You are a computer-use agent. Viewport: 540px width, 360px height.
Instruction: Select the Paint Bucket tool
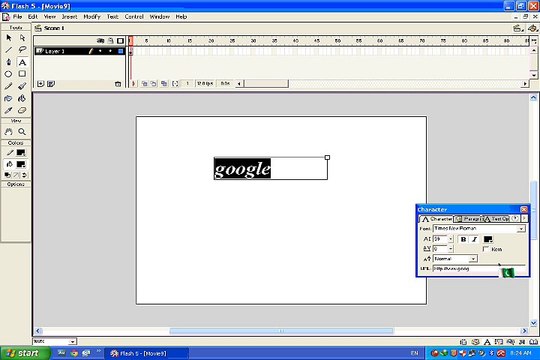22,98
